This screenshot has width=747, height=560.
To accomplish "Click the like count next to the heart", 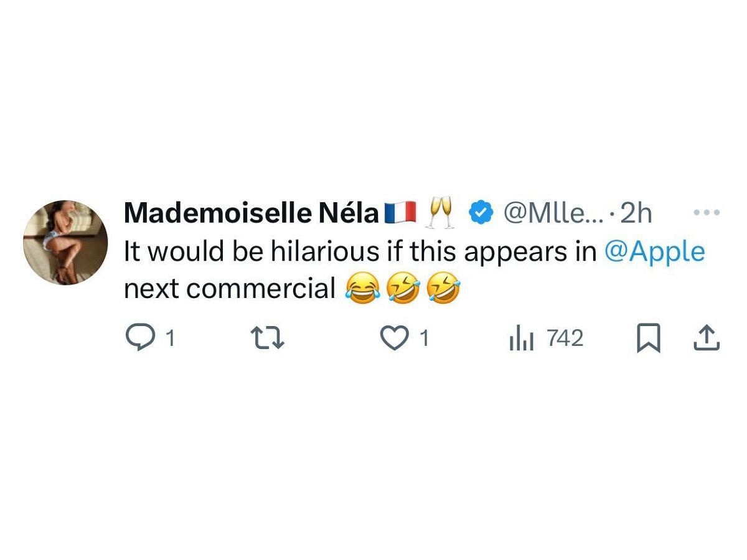I will (424, 339).
